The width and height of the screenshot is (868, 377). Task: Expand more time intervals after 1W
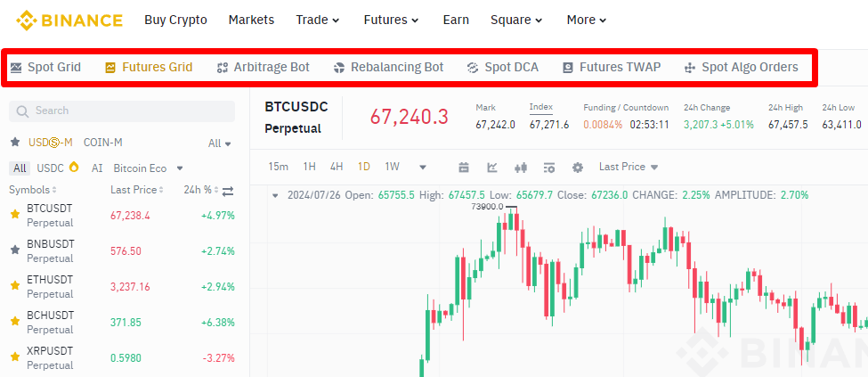pyautogui.click(x=423, y=167)
